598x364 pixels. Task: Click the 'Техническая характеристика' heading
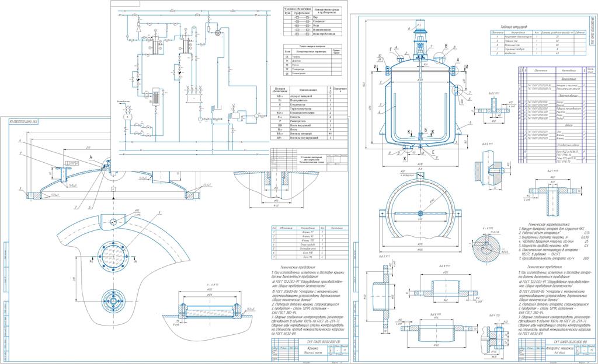pyautogui.click(x=548, y=225)
